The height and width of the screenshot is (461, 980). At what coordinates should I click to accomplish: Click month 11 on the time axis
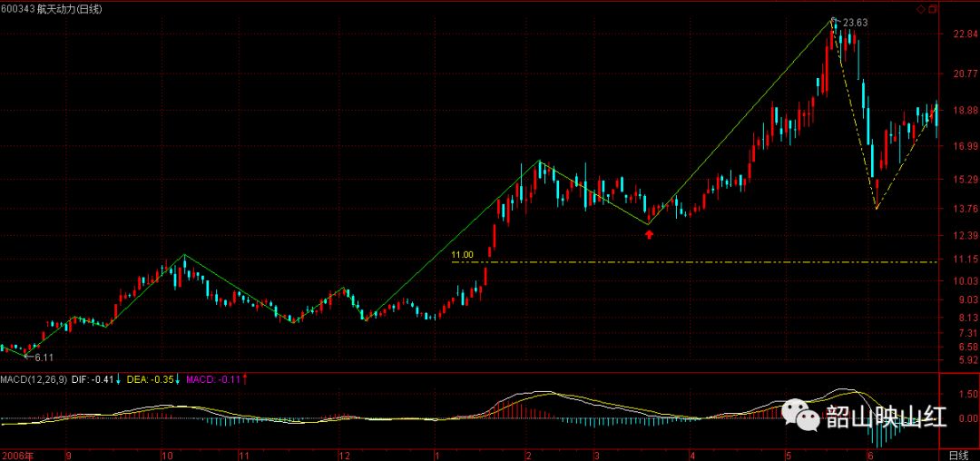click(244, 456)
